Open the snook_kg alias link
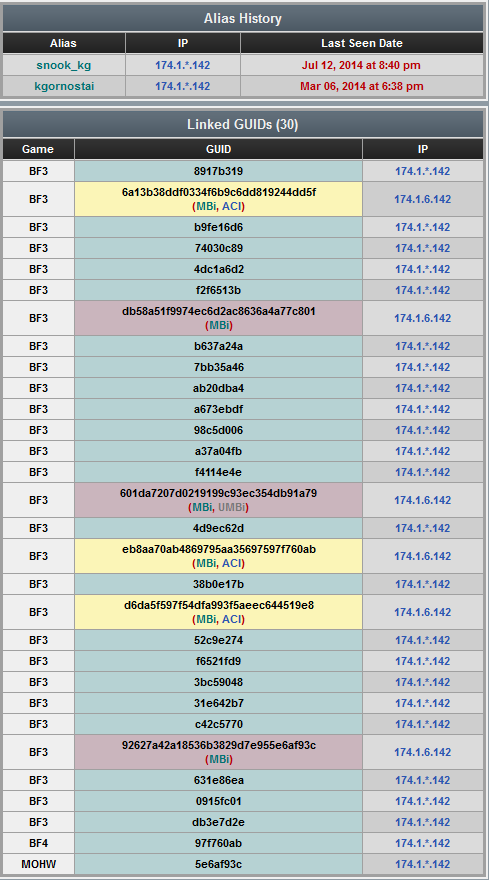This screenshot has width=489, height=880. point(63,65)
